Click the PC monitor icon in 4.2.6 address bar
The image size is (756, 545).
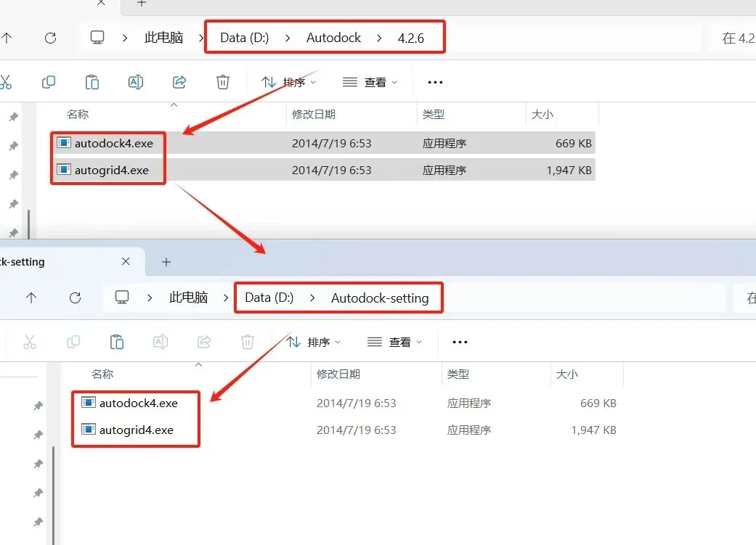[x=97, y=38]
